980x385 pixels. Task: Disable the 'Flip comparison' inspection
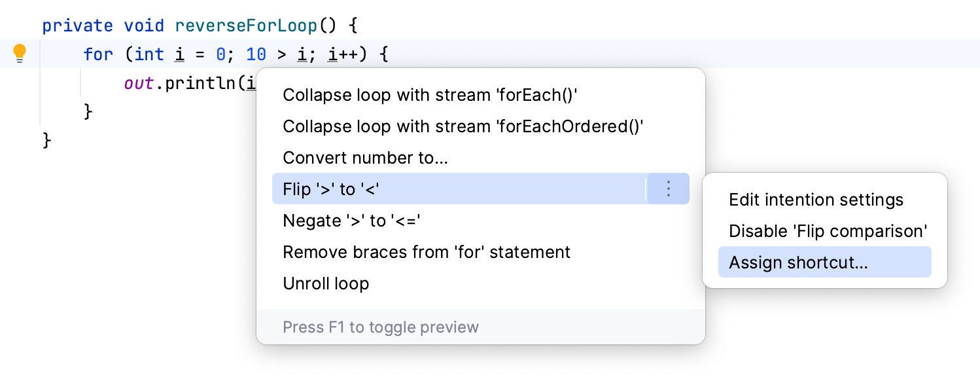[x=828, y=230]
